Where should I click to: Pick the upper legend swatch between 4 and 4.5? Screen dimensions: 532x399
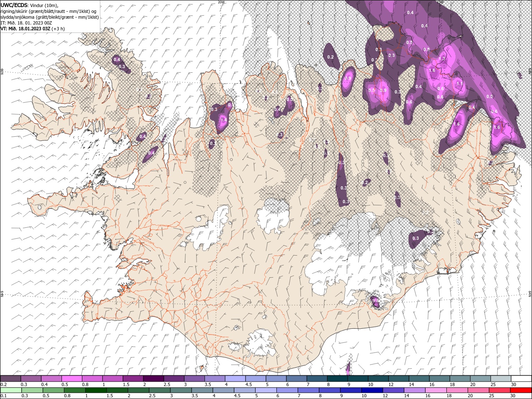[235, 379]
